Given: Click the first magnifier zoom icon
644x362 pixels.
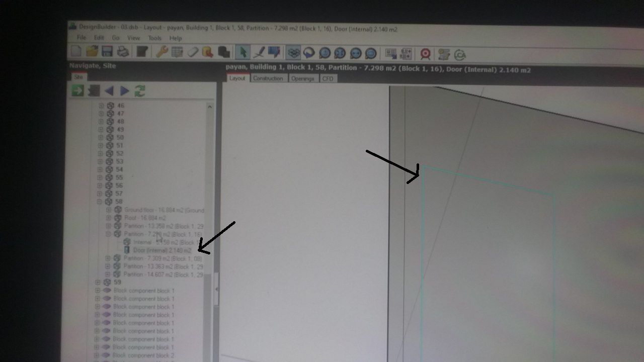Looking at the screenshot, I should (325, 53).
